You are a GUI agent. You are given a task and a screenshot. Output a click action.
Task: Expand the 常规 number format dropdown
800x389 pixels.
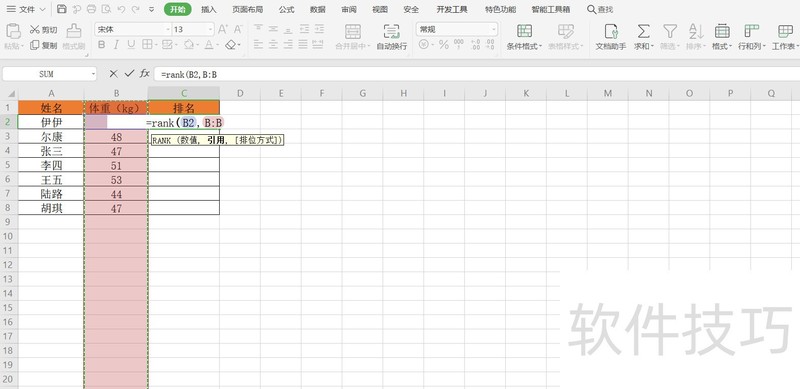[x=493, y=30]
